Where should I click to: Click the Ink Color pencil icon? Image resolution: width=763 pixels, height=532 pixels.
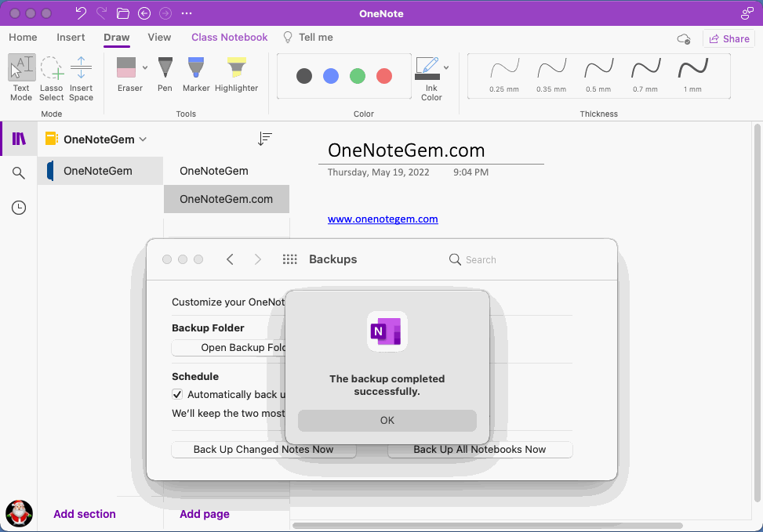pos(427,68)
